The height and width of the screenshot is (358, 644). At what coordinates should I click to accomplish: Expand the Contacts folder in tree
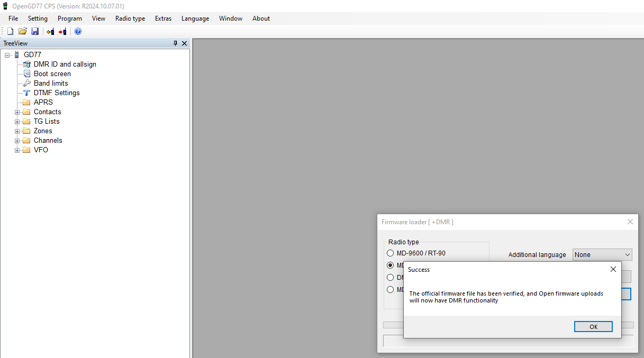click(x=17, y=112)
